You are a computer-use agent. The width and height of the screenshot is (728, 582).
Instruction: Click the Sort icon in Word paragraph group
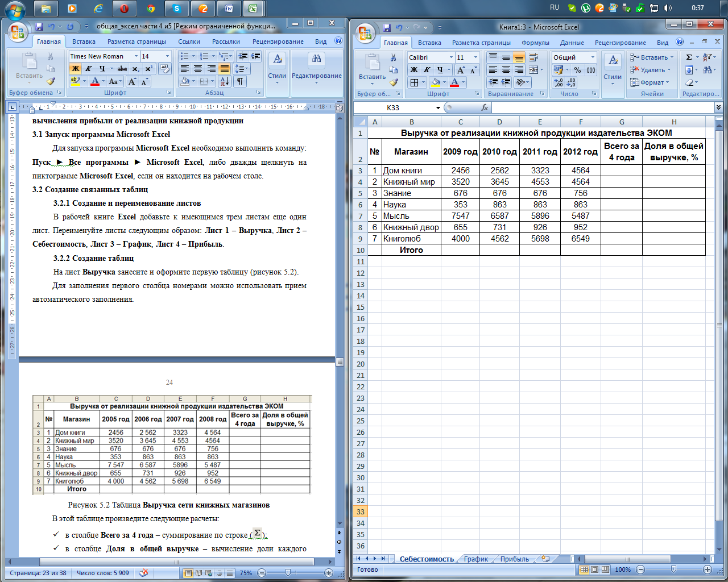click(x=225, y=81)
